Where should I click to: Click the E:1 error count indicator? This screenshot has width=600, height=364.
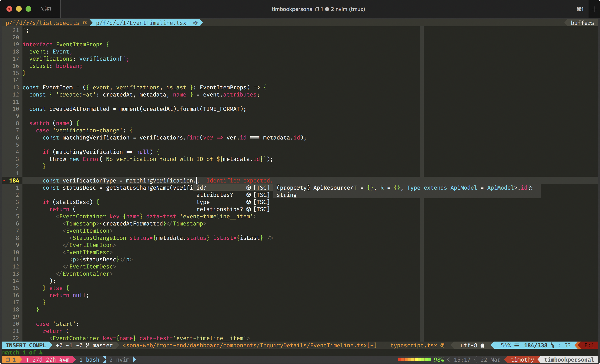pyautogui.click(x=589, y=345)
